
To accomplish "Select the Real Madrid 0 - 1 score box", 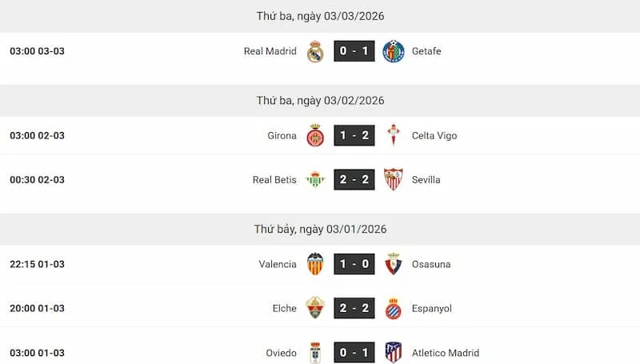I will (354, 51).
